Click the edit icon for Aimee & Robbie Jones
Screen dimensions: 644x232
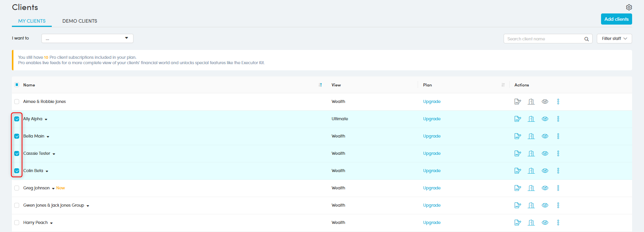517,102
